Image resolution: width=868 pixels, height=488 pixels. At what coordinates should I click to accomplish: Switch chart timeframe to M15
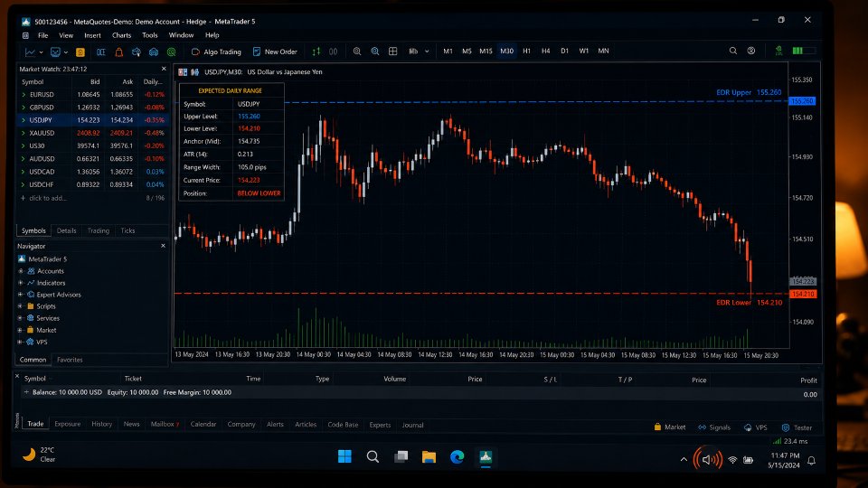tap(486, 51)
